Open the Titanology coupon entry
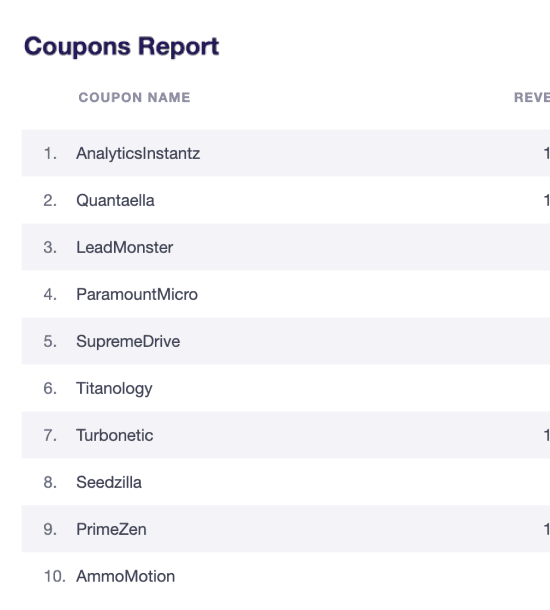 coord(114,389)
